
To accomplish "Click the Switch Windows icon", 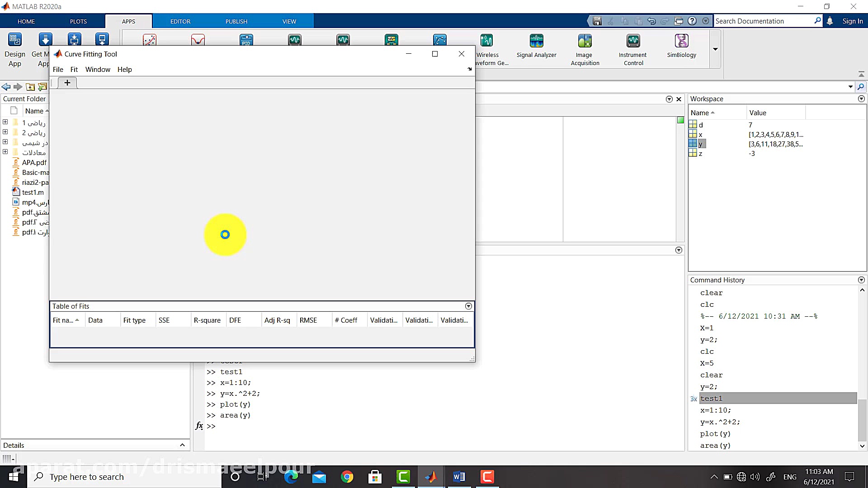I will 679,21.
